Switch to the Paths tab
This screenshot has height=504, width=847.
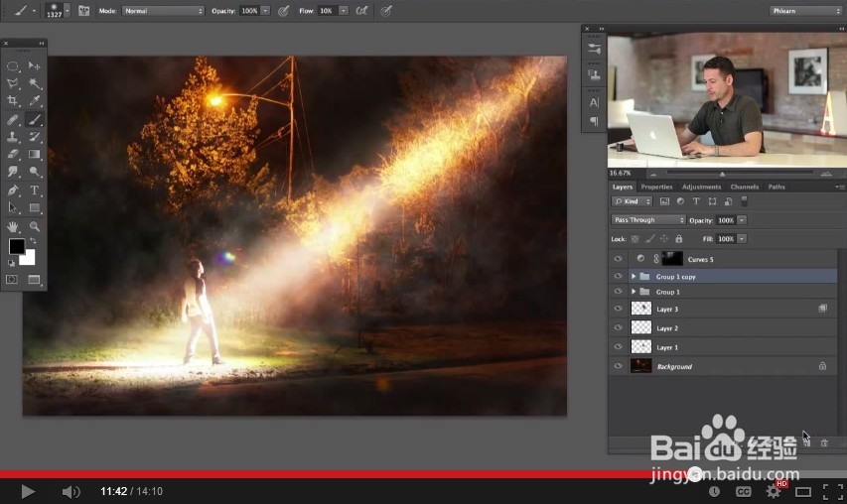point(776,187)
